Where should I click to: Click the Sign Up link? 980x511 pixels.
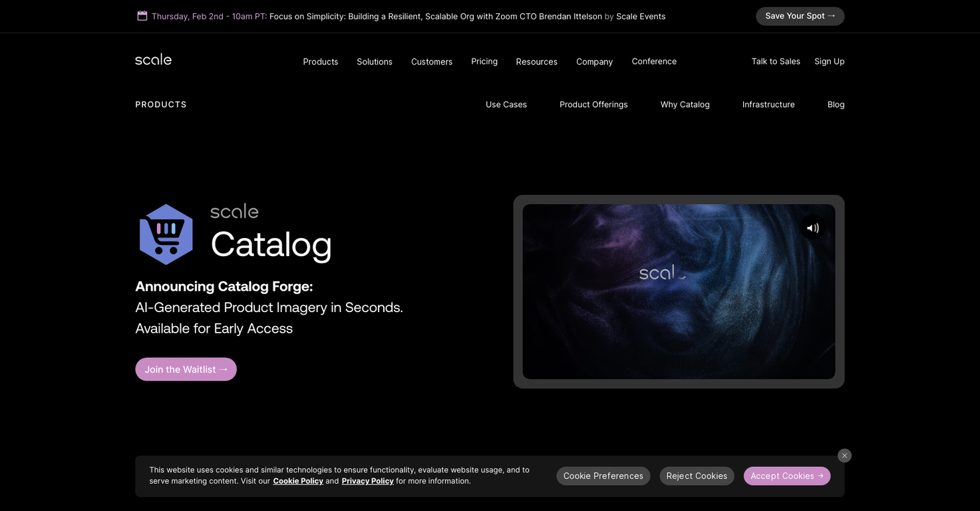[x=829, y=61]
